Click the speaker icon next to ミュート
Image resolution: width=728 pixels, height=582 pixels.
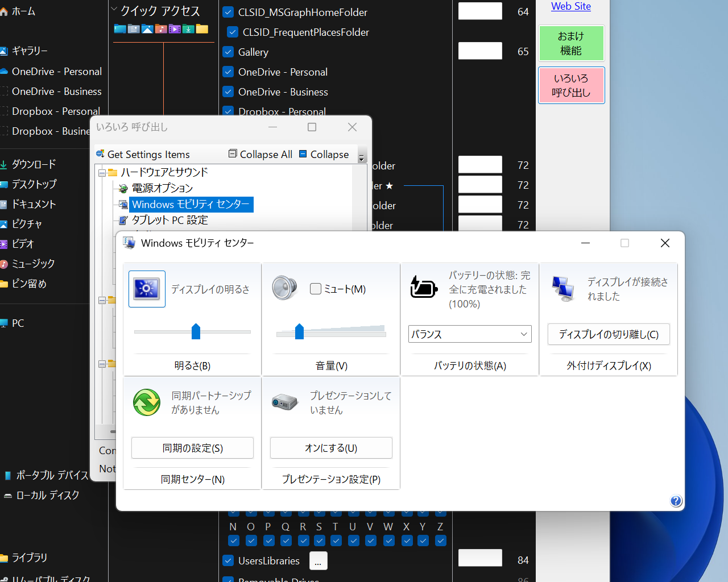pos(285,288)
